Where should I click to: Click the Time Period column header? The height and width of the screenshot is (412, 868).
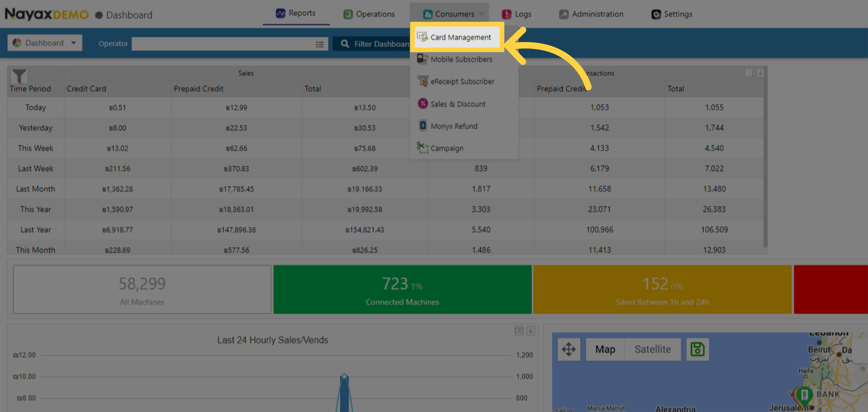(30, 89)
